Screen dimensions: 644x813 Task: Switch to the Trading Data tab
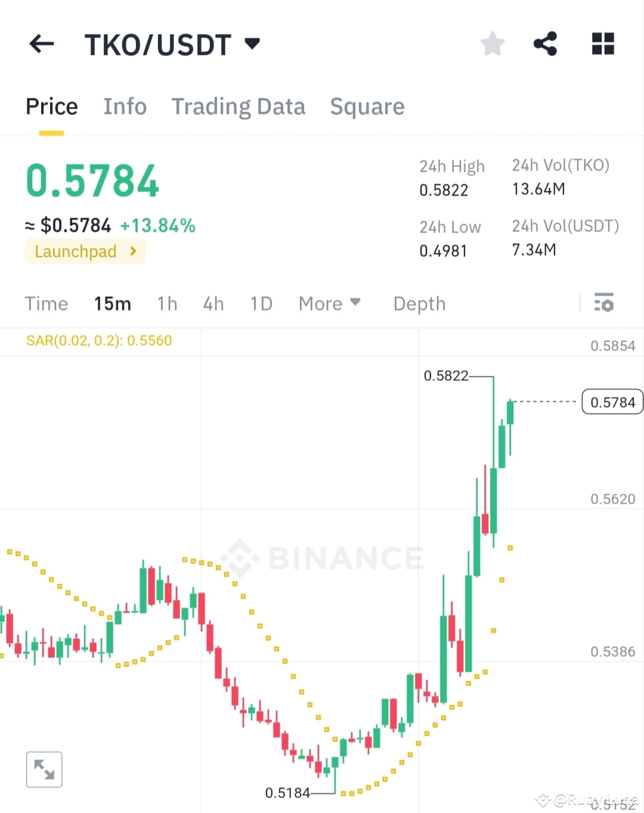239,106
